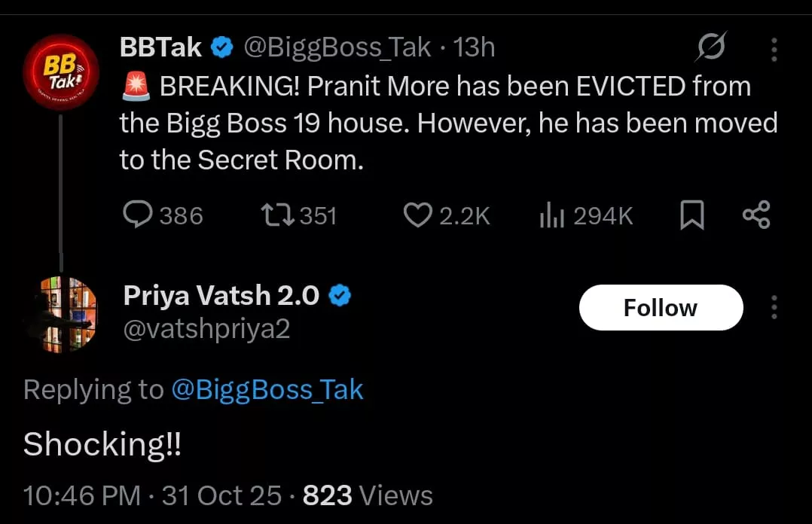Screen dimensions: 812x524
Task: Open Priya Vatsh profile avatar
Action: point(60,315)
